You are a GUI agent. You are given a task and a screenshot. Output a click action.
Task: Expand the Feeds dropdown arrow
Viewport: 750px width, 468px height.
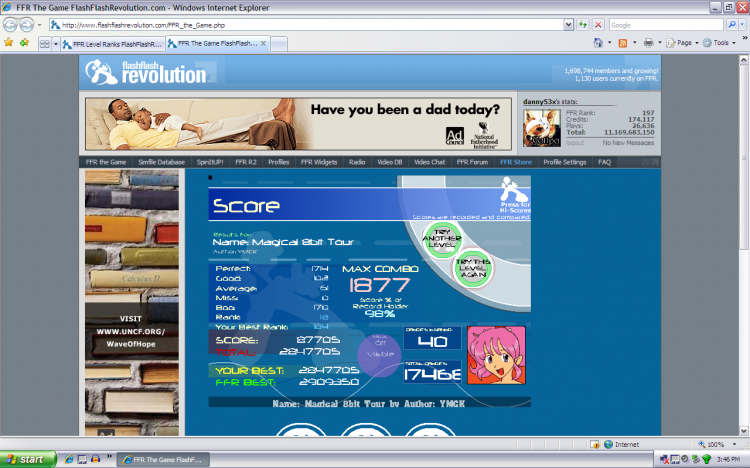635,43
